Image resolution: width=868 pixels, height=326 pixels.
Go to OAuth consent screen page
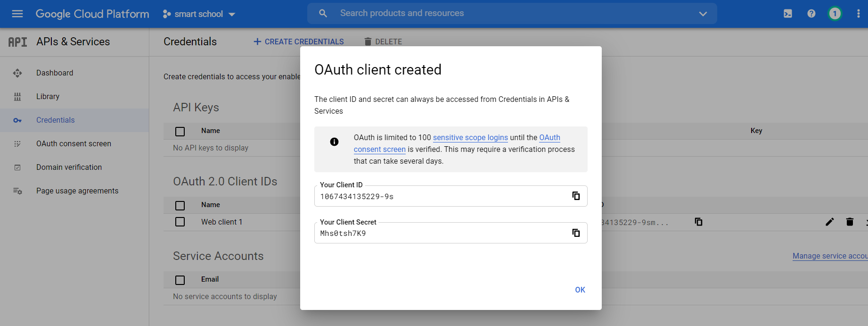click(74, 143)
